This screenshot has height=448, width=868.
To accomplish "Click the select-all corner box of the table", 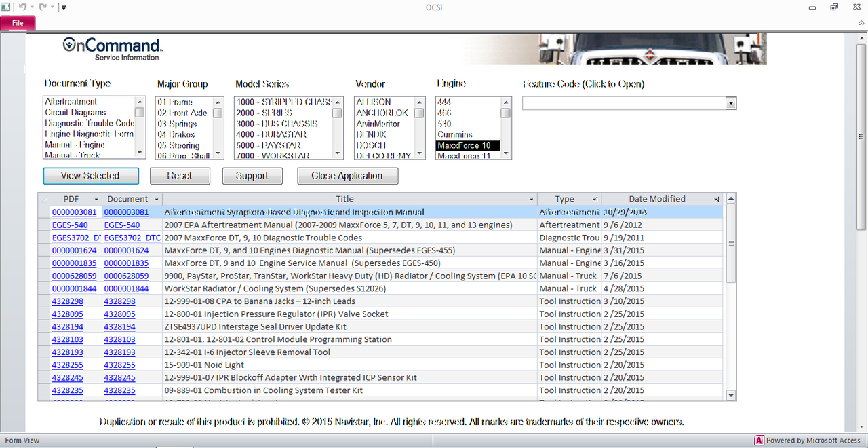I will pos(44,200).
